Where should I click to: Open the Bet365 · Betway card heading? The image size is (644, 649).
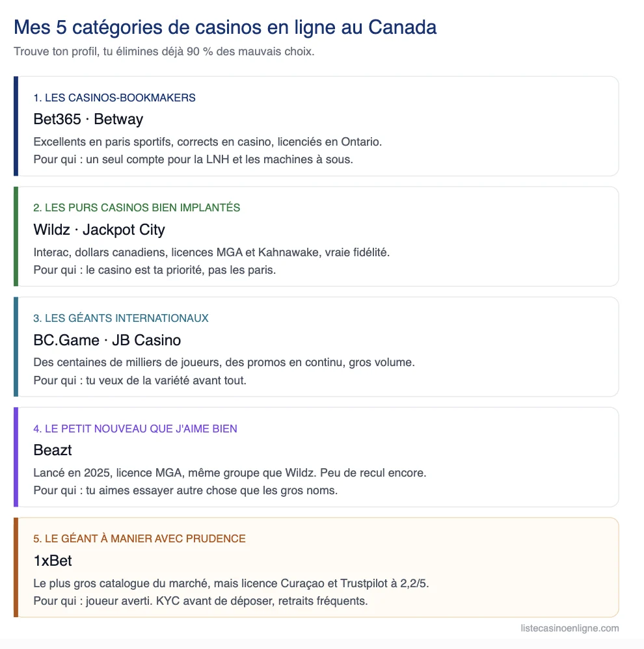coord(88,119)
